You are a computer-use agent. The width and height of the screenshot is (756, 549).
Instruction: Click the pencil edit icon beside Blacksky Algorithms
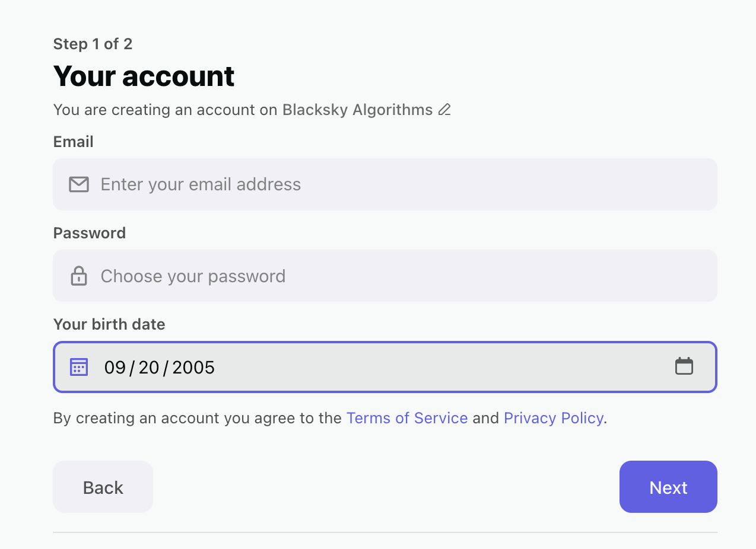[x=444, y=110]
